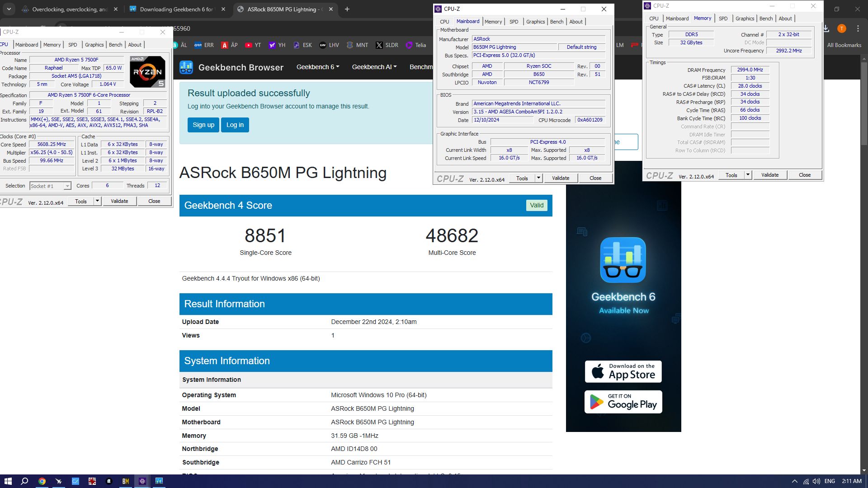
Task: Click Tools button in Mainboard CPU-Z
Action: tap(522, 178)
